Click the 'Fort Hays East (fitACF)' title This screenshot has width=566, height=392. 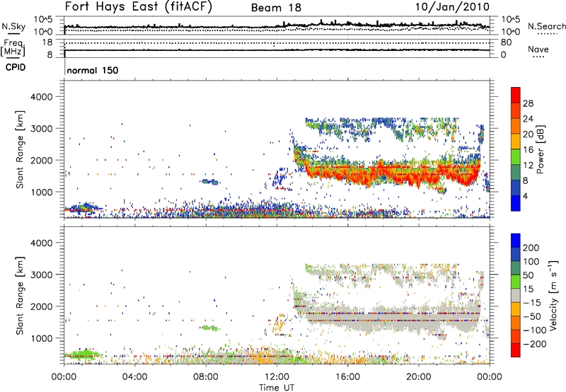coord(138,6)
